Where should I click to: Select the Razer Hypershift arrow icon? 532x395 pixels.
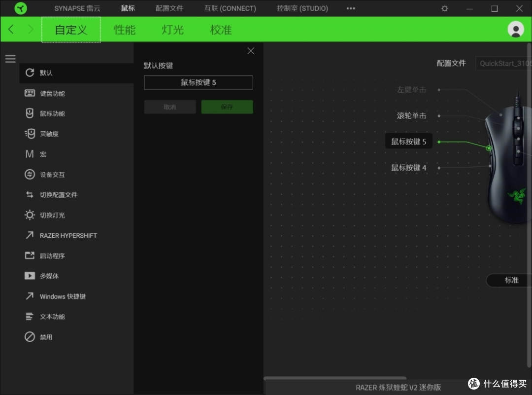[30, 235]
